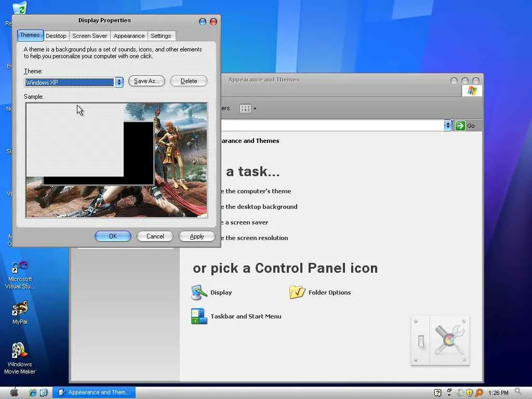The height and width of the screenshot is (399, 532).
Task: Apply the theme changes
Action: tap(197, 236)
